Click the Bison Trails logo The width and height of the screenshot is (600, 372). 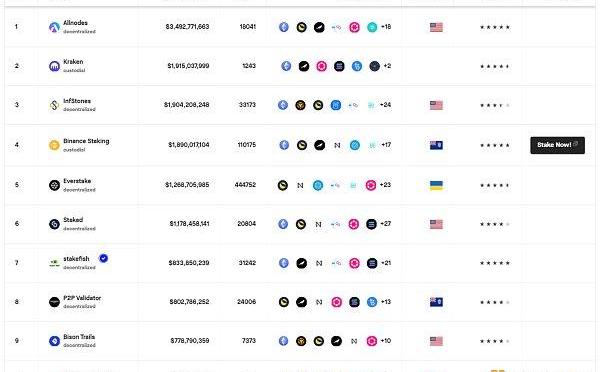(x=54, y=341)
